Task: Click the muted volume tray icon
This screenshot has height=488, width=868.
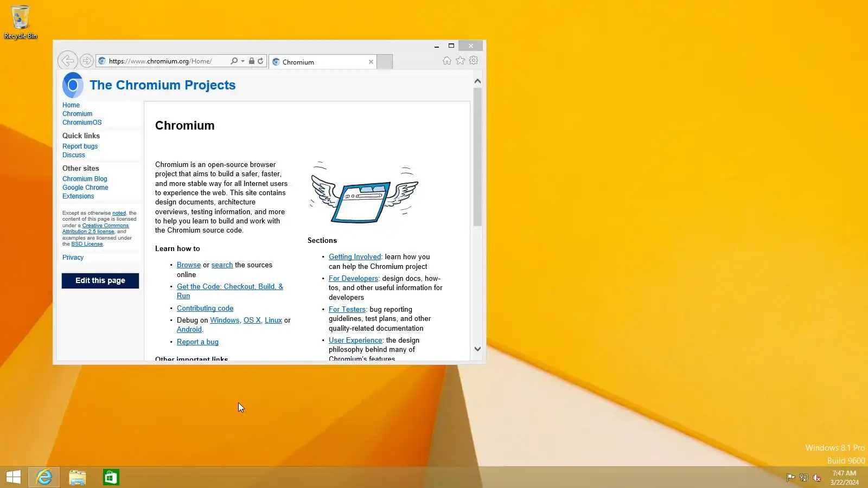Action: click(x=817, y=478)
